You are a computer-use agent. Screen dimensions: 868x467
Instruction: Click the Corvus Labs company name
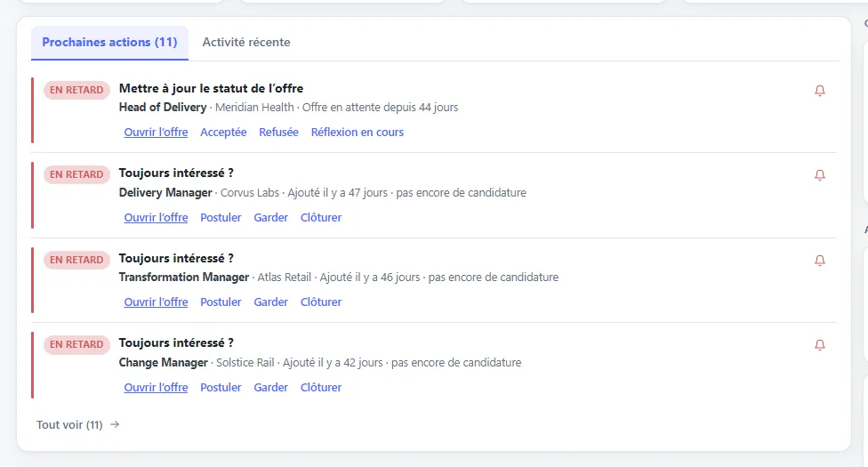pyautogui.click(x=250, y=193)
